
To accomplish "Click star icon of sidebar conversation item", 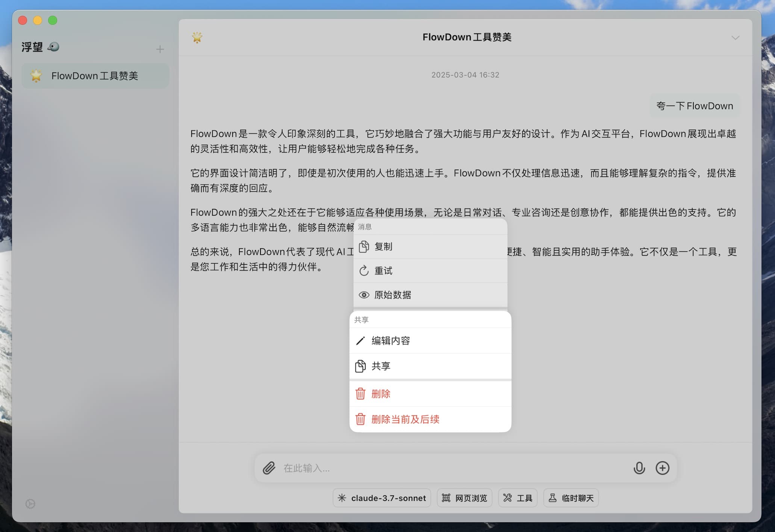I will 36,76.
